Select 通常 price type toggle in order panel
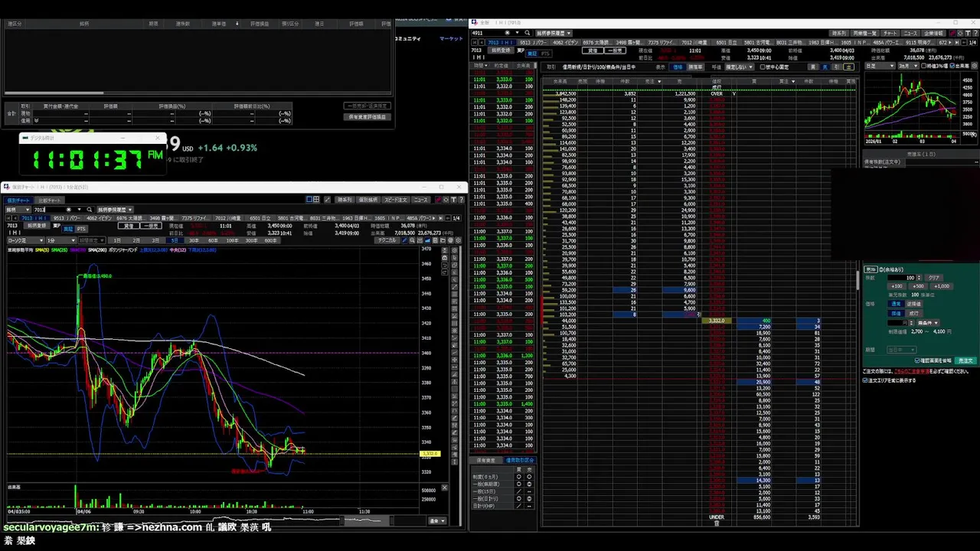The image size is (980, 551). coord(897,304)
